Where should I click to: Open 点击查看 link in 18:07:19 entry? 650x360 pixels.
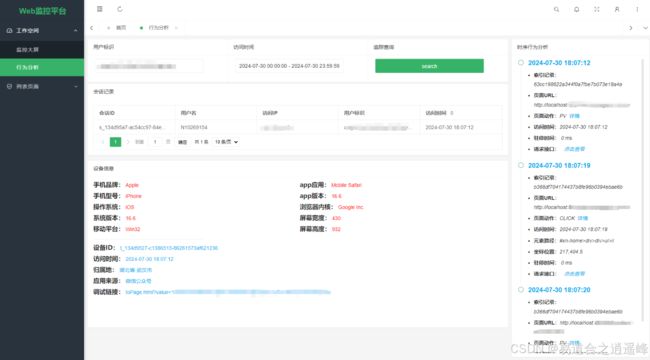click(574, 274)
